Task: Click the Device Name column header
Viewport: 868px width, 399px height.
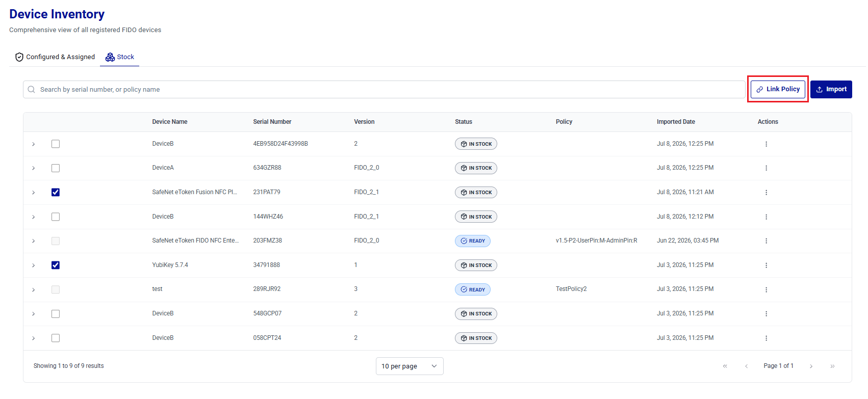Action: pos(170,122)
